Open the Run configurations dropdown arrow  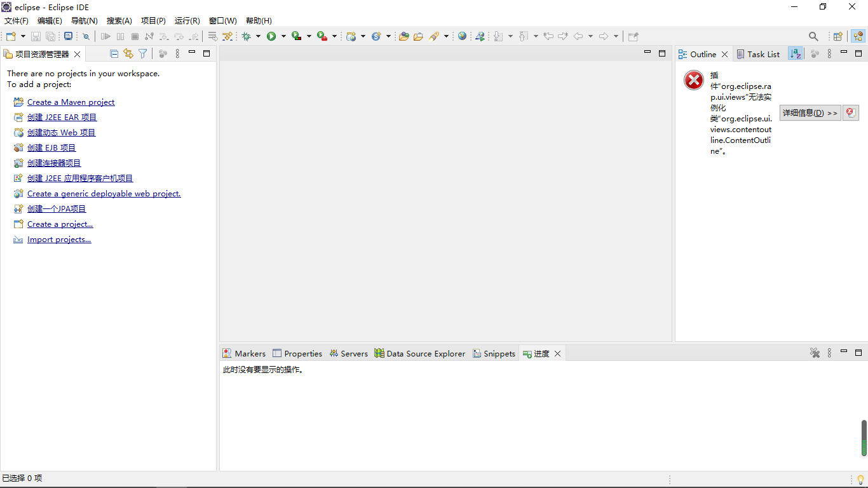coord(283,36)
